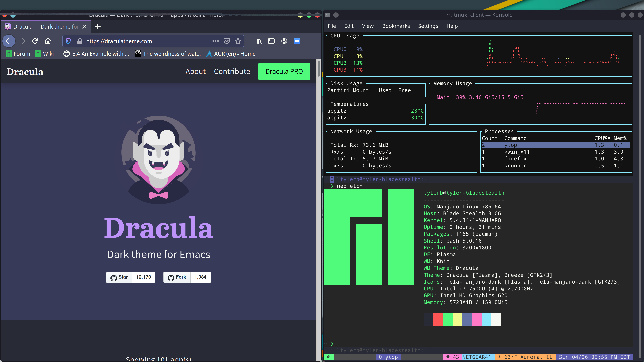Screen dimensions: 644x362
Task: Open the Firefox hamburger menu
Action: (x=314, y=41)
